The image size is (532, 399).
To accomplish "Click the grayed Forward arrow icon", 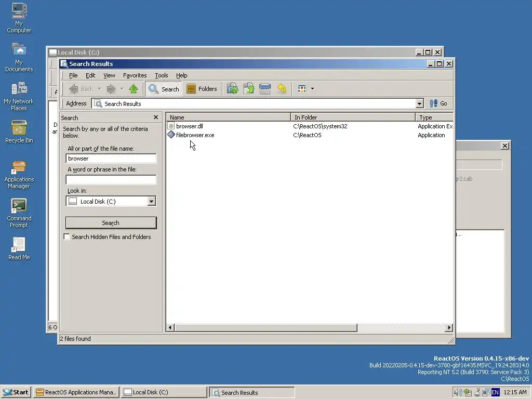I will pyautogui.click(x=111, y=89).
